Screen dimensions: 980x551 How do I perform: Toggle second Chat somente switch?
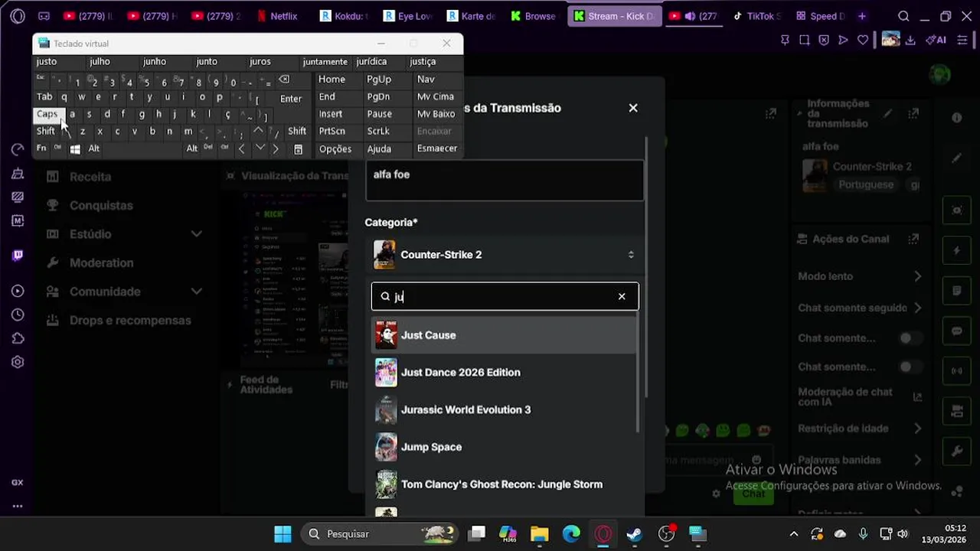coord(910,367)
